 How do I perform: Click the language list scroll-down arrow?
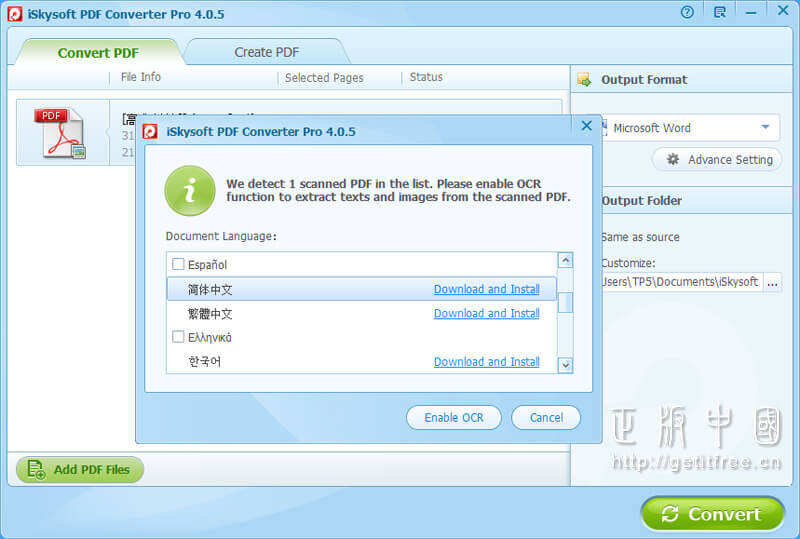click(x=565, y=365)
